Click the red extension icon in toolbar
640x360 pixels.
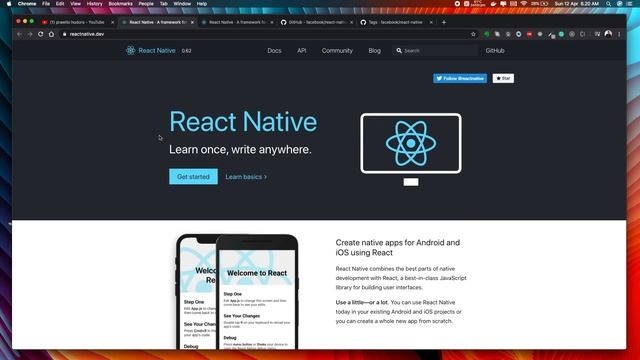click(x=529, y=34)
